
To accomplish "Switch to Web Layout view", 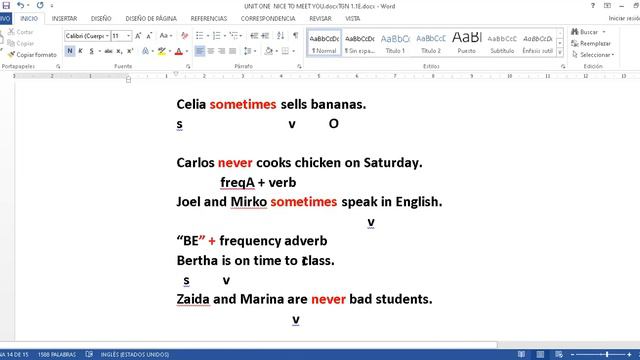I will pos(559,354).
